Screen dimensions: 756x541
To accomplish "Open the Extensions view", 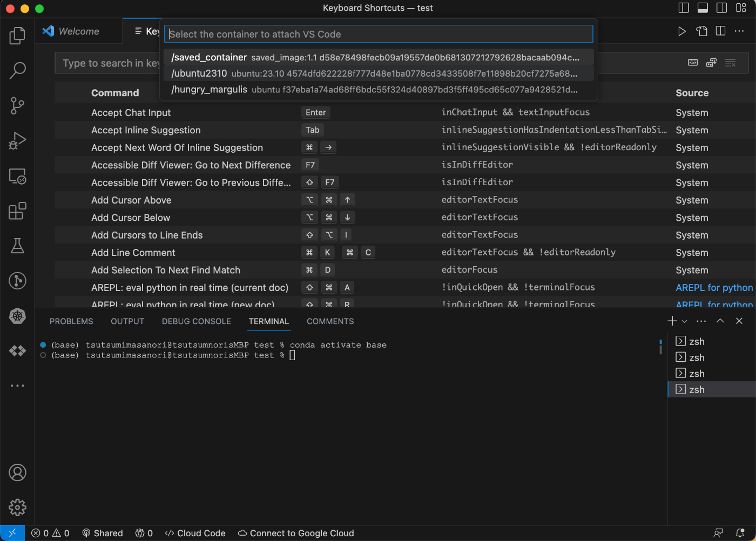I will [x=17, y=211].
